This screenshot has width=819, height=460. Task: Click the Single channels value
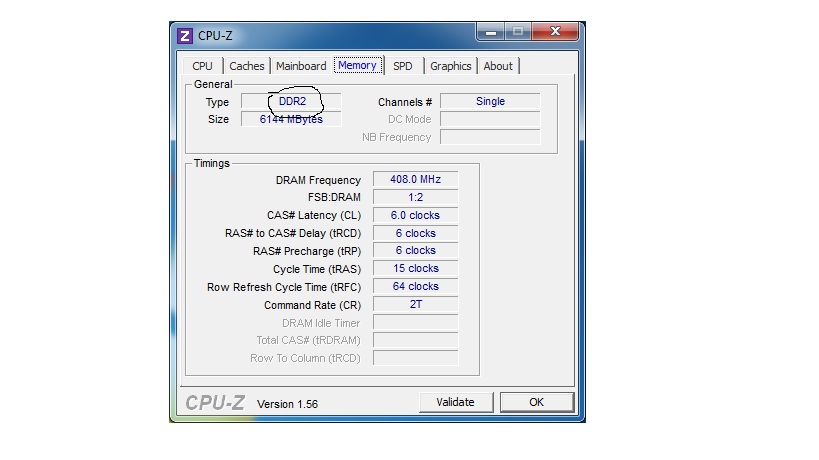(490, 101)
